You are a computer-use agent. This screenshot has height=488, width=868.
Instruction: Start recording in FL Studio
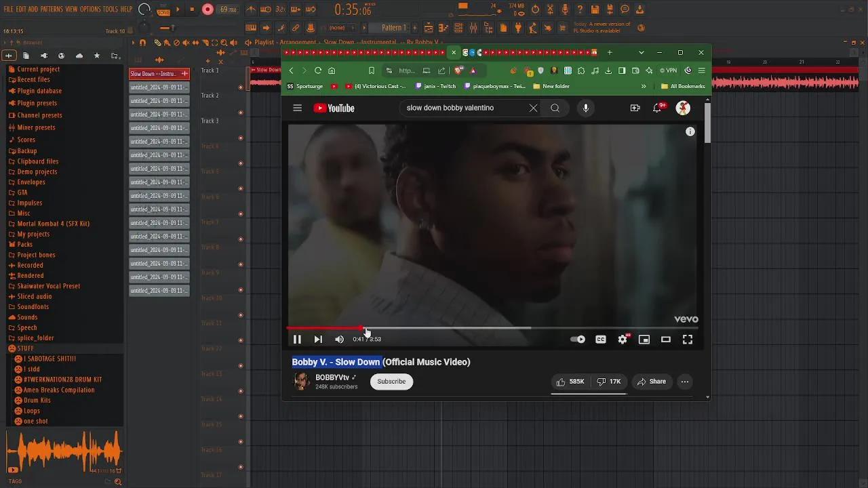pos(208,9)
